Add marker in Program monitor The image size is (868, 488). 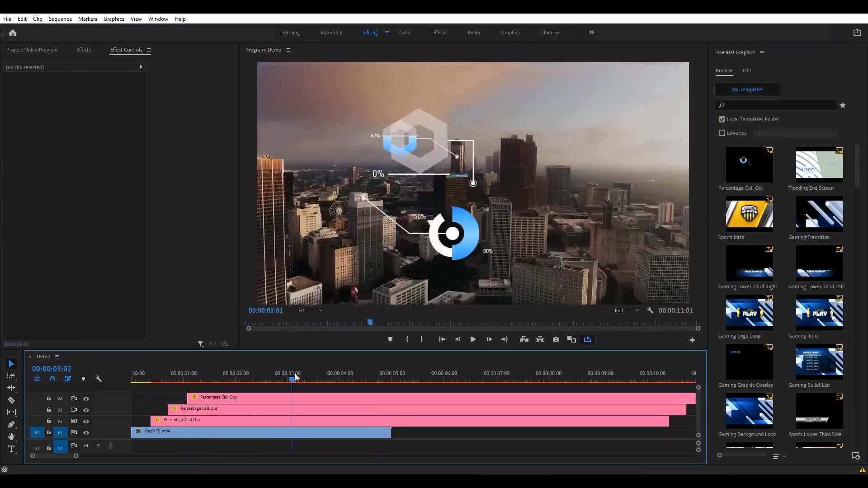coord(390,339)
